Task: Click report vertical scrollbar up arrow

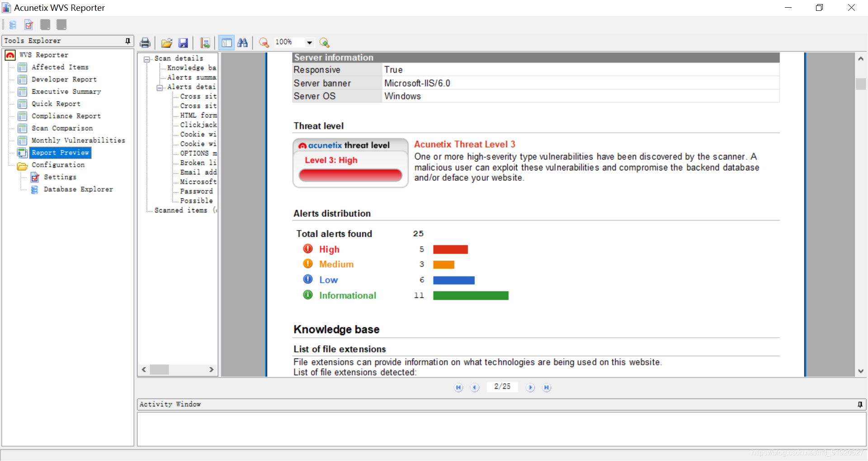Action: click(861, 59)
